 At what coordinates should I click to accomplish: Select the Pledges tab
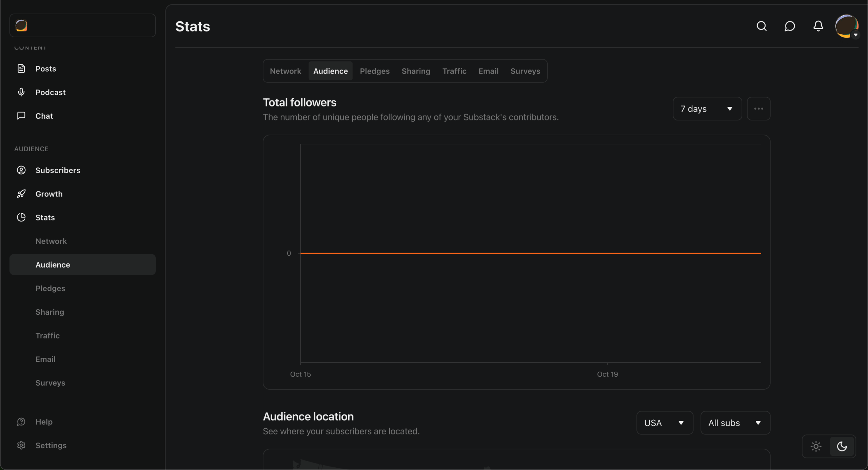(374, 71)
